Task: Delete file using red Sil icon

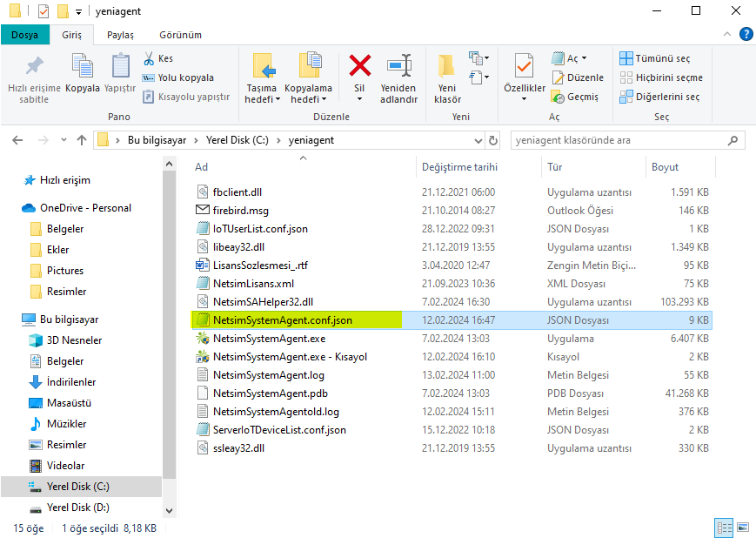Action: point(359,66)
